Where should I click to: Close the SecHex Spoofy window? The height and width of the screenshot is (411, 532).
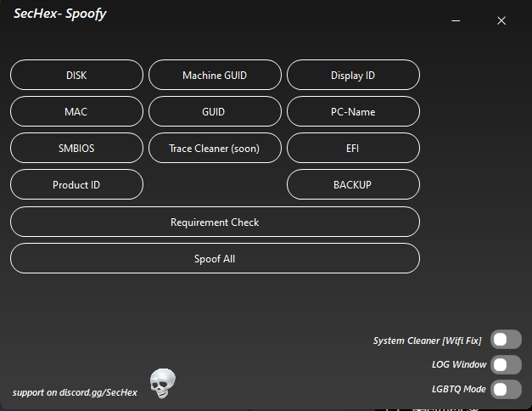501,20
